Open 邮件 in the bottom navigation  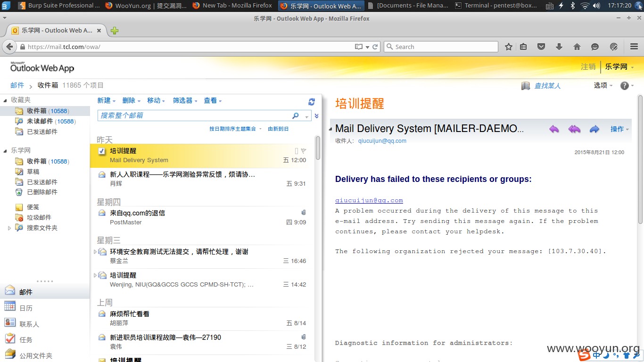(45, 292)
